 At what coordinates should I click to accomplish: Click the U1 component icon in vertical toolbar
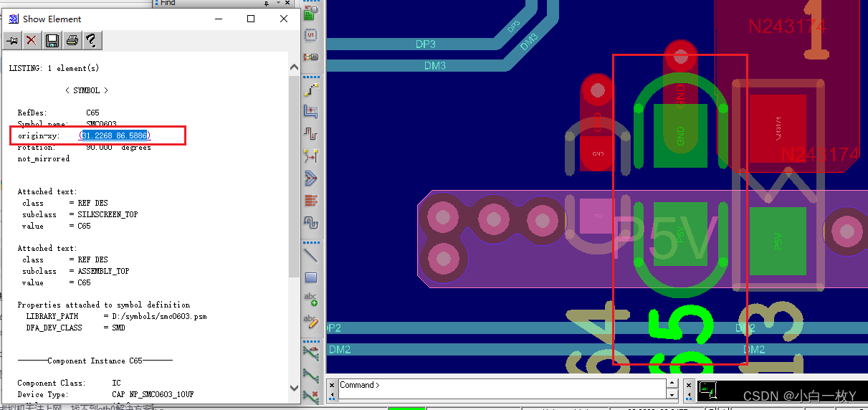point(311,34)
